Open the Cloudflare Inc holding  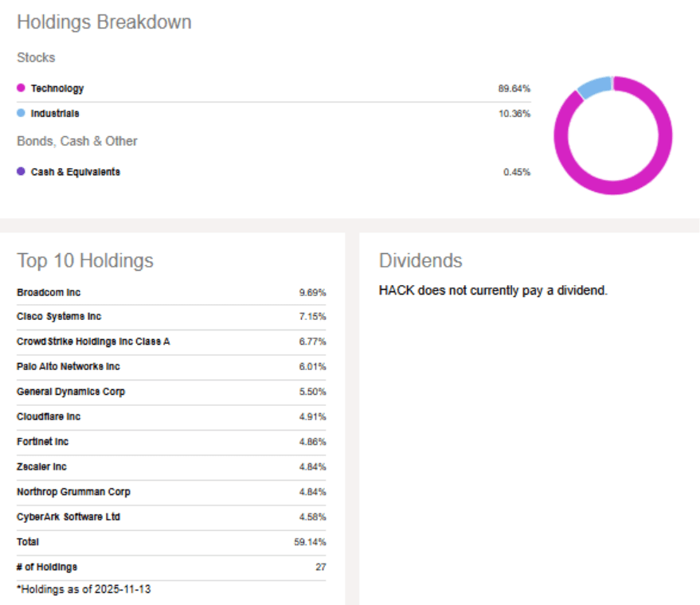click(x=49, y=417)
